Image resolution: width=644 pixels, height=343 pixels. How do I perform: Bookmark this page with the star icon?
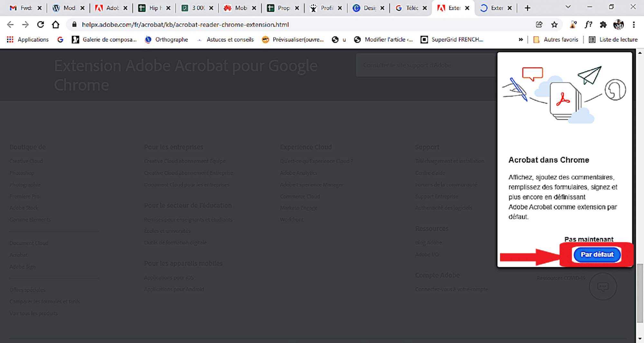554,24
